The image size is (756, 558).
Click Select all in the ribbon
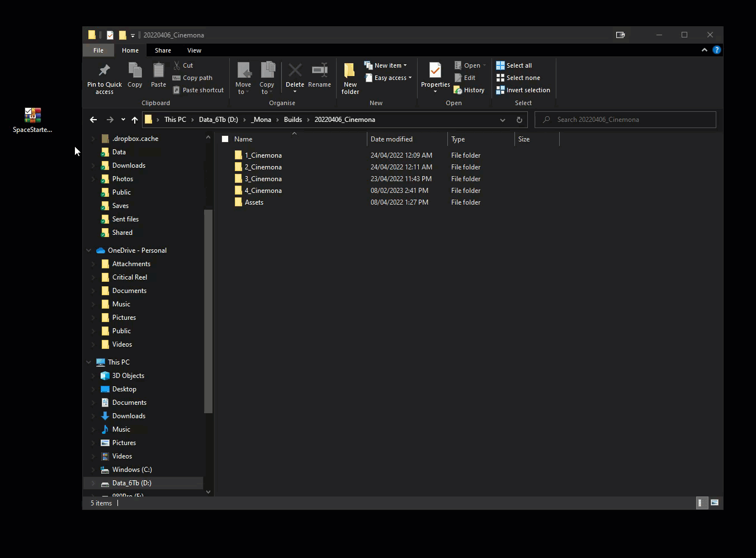click(x=514, y=65)
